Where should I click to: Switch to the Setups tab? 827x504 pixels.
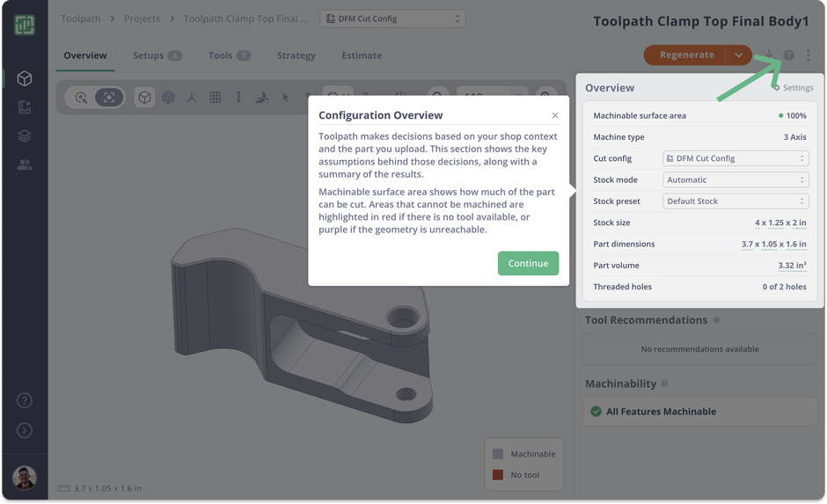(x=157, y=55)
